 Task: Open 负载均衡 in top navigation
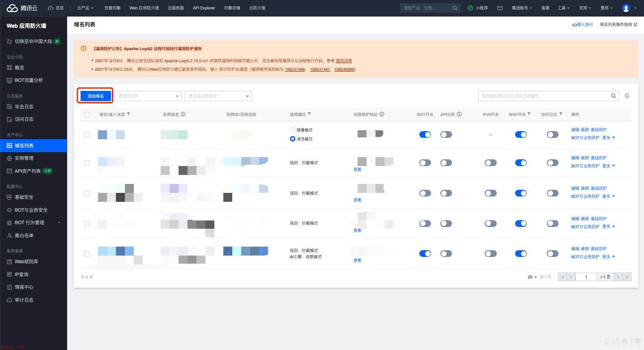pos(112,8)
